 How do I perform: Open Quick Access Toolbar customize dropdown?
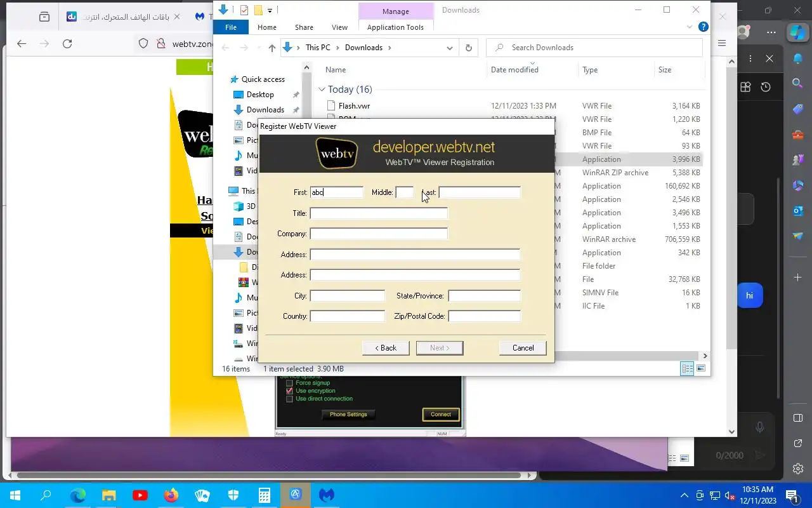pyautogui.click(x=270, y=10)
